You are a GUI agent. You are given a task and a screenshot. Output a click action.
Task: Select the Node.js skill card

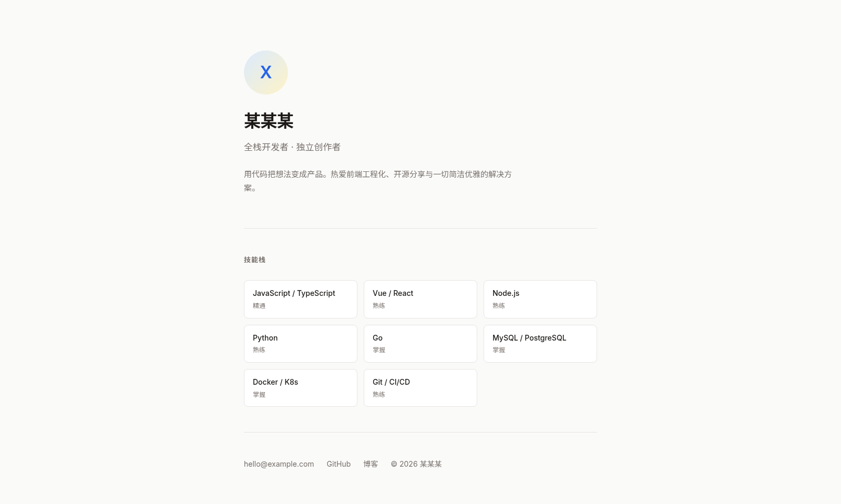click(540, 299)
